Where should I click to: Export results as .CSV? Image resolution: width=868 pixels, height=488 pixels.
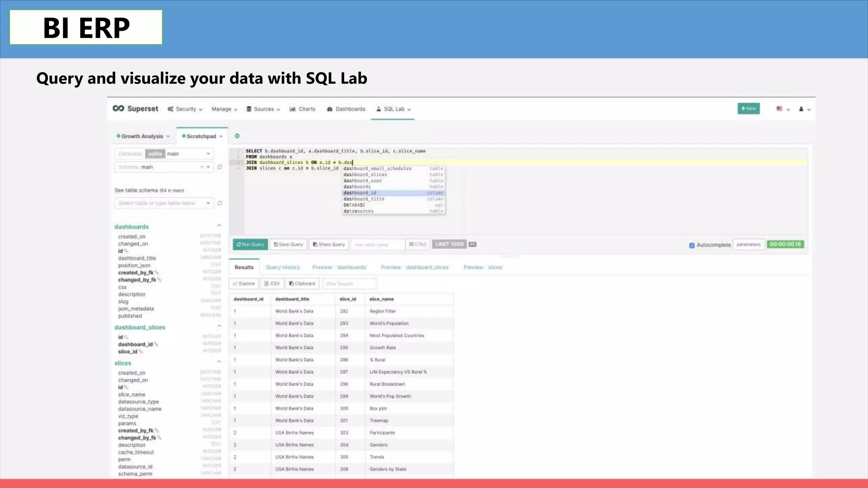272,284
